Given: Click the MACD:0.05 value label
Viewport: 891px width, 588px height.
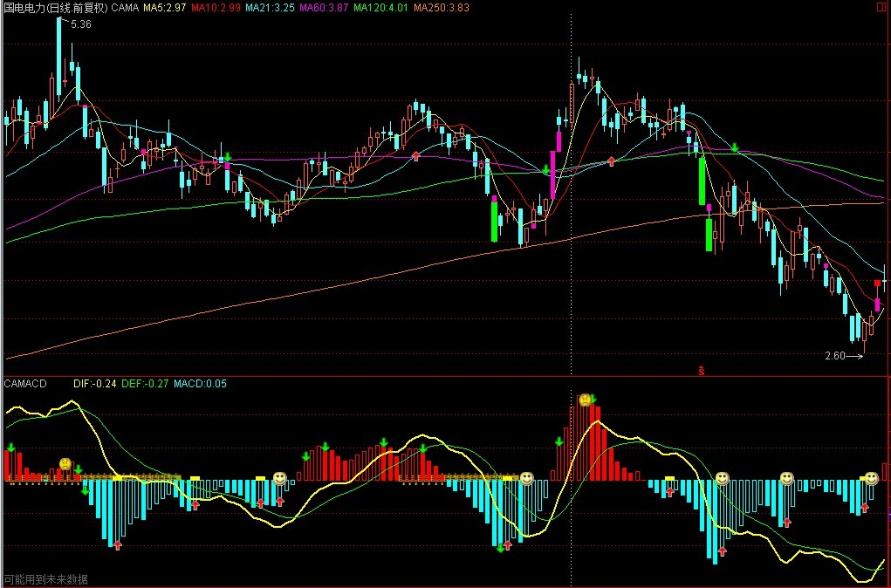Looking at the screenshot, I should point(200,383).
